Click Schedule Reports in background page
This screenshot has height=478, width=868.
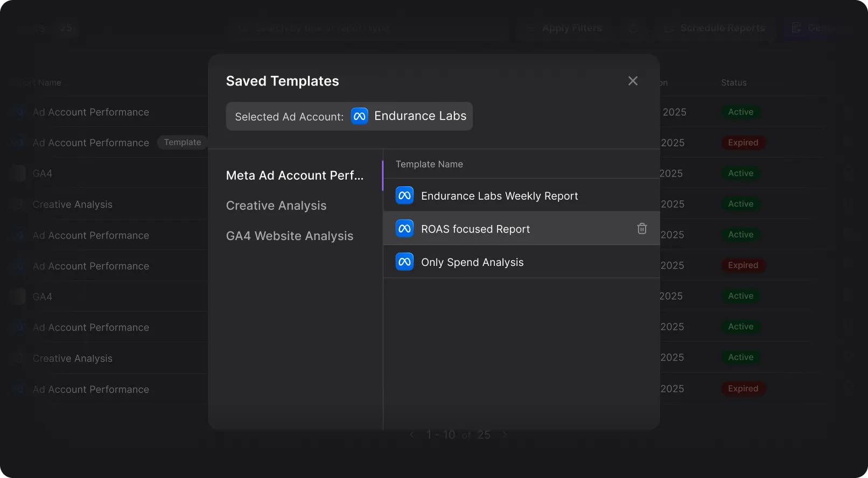pos(715,28)
